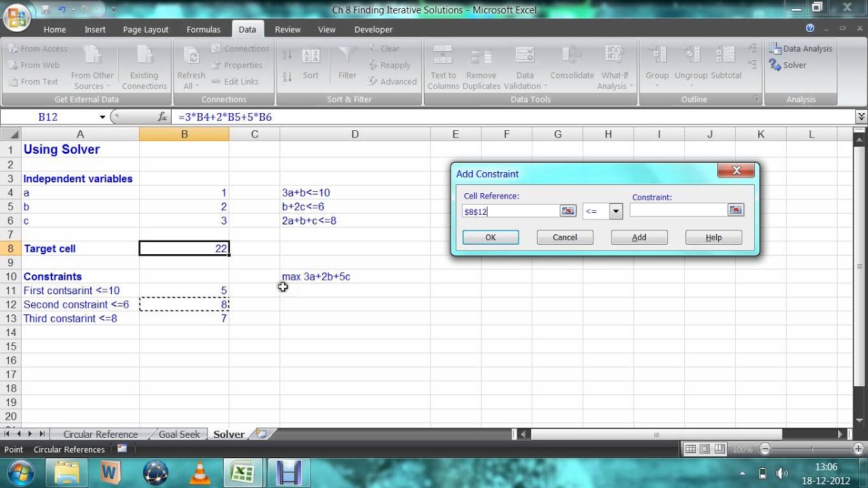This screenshot has height=488, width=868.
Task: Click Help in Add Constraint dialog
Action: pos(713,237)
